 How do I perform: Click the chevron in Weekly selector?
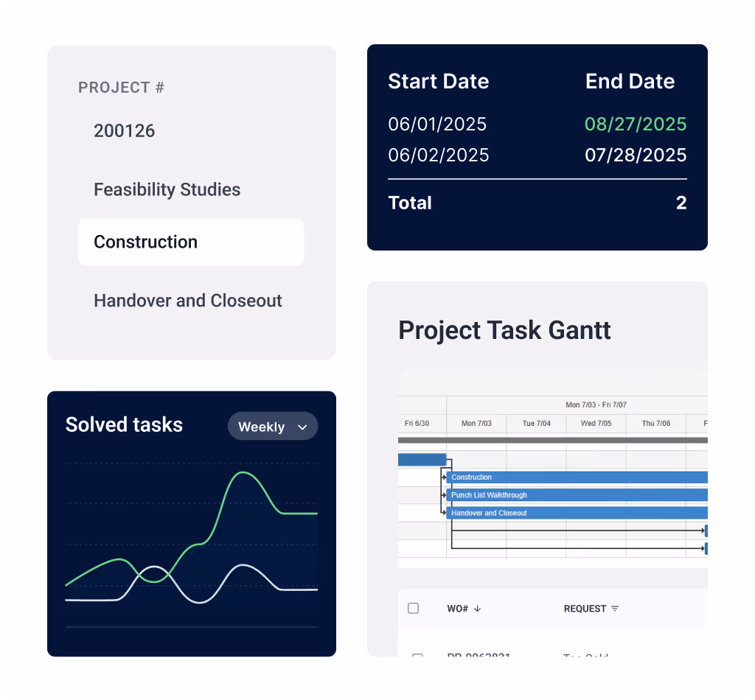pos(302,427)
